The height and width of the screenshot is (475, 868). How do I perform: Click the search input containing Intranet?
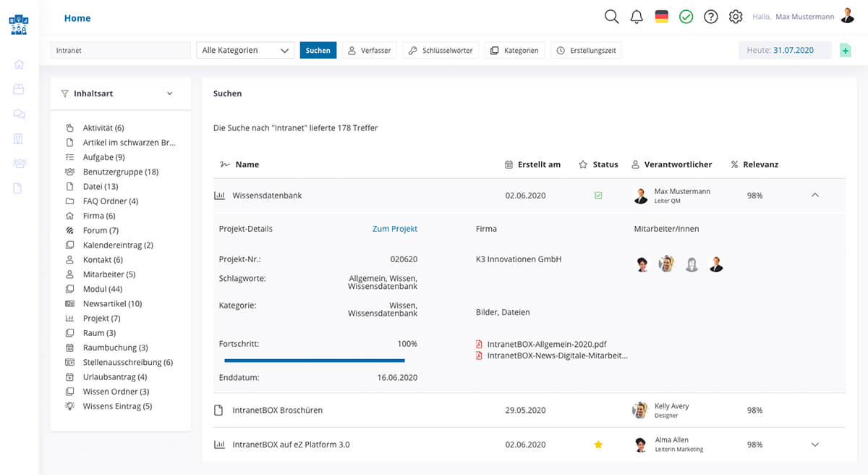pos(120,50)
